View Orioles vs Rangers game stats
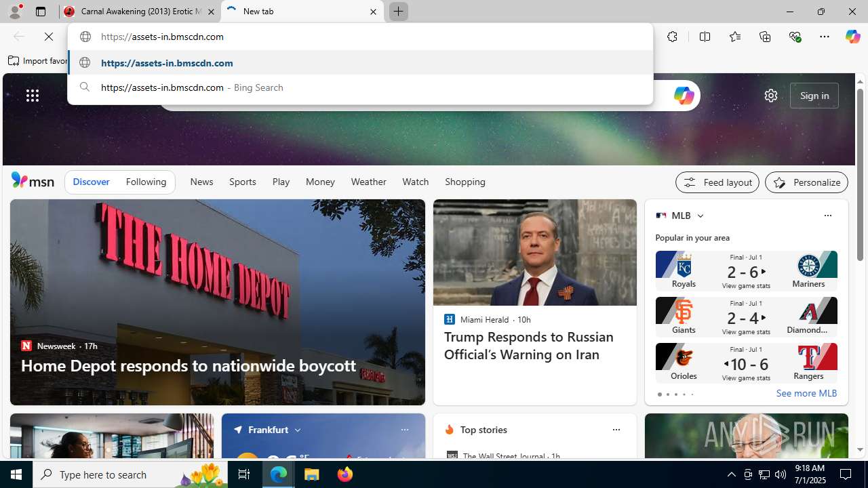 [x=746, y=363]
